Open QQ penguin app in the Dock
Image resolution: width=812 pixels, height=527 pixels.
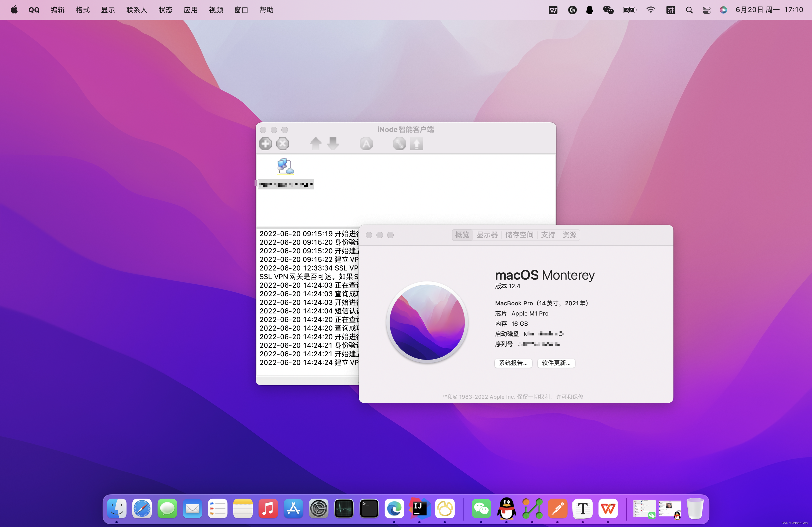507,508
